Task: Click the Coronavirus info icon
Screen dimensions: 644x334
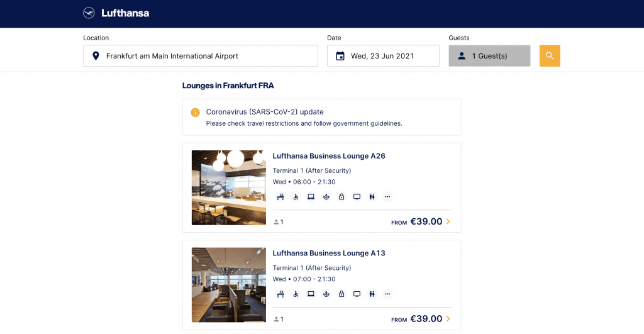Action: click(x=195, y=112)
